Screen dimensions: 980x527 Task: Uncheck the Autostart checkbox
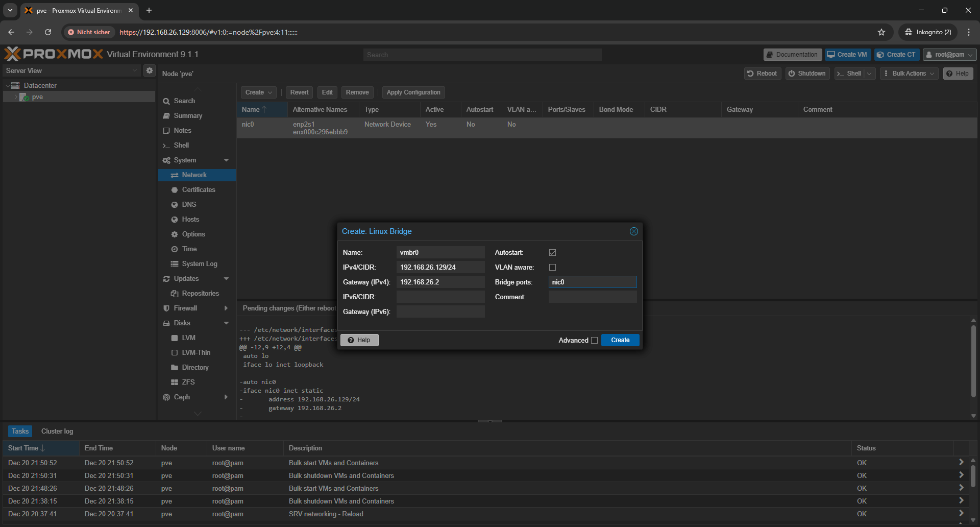tap(552, 253)
